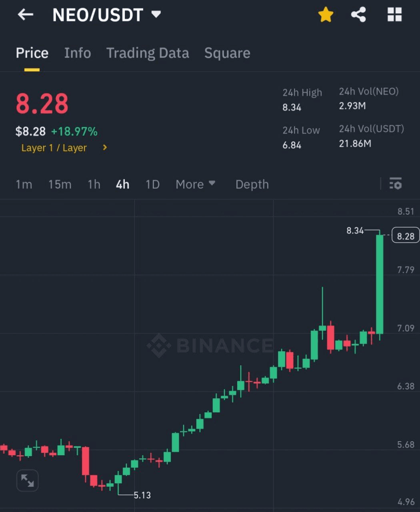Image resolution: width=420 pixels, height=512 pixels.
Task: Toggle the yellow favorite star
Action: 326,15
